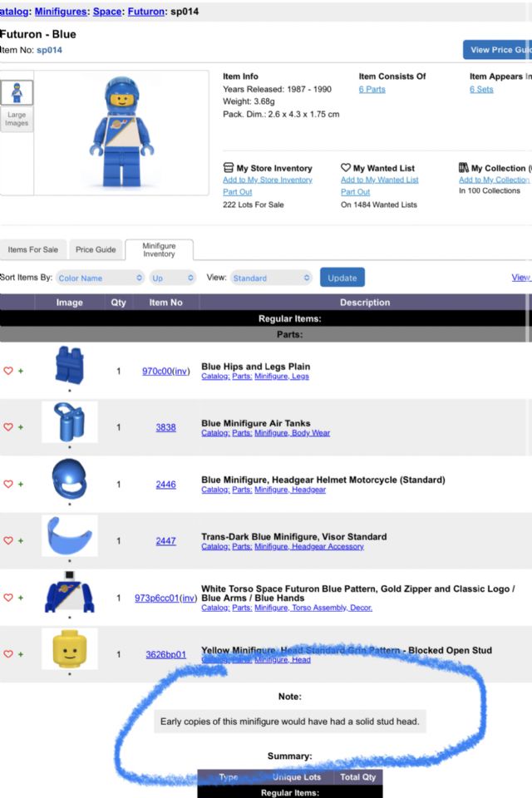Click the green plus in the Visor Standard row
This screenshot has width=532, height=798.
21,540
